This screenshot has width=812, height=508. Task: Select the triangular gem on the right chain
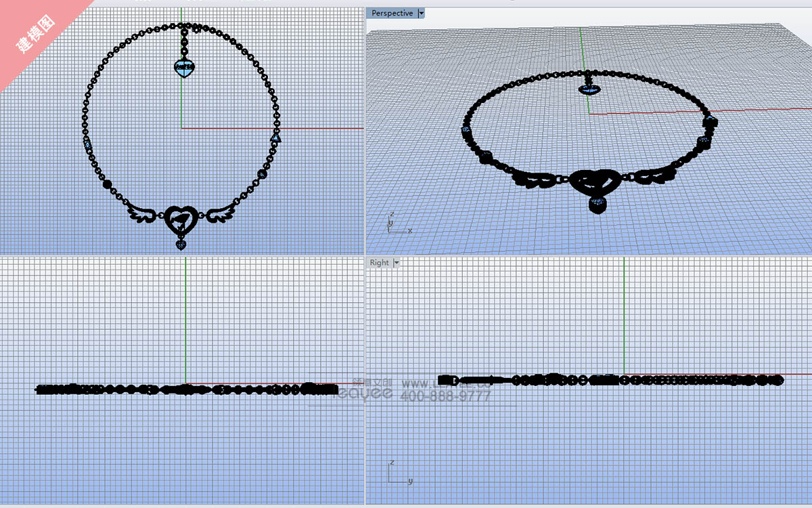275,137
